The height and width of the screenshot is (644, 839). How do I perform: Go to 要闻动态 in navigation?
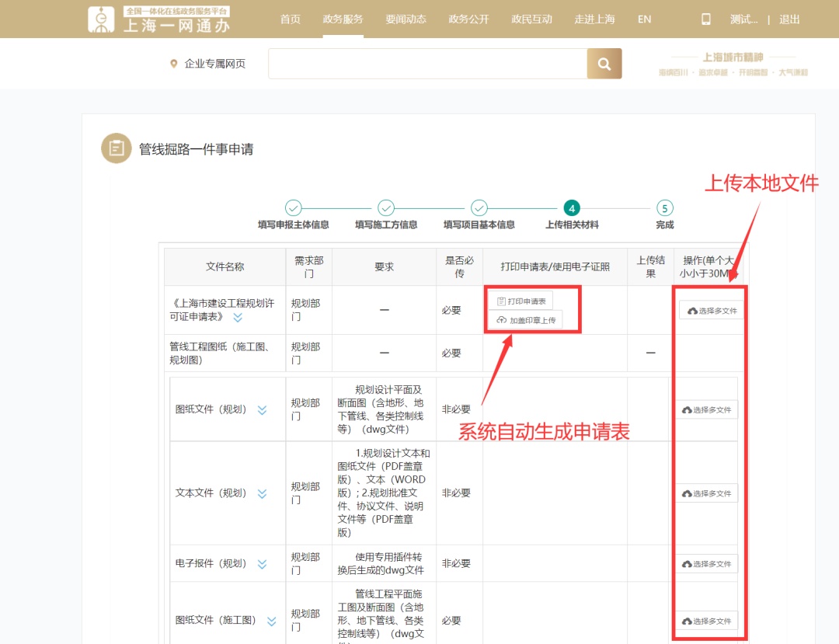(406, 19)
